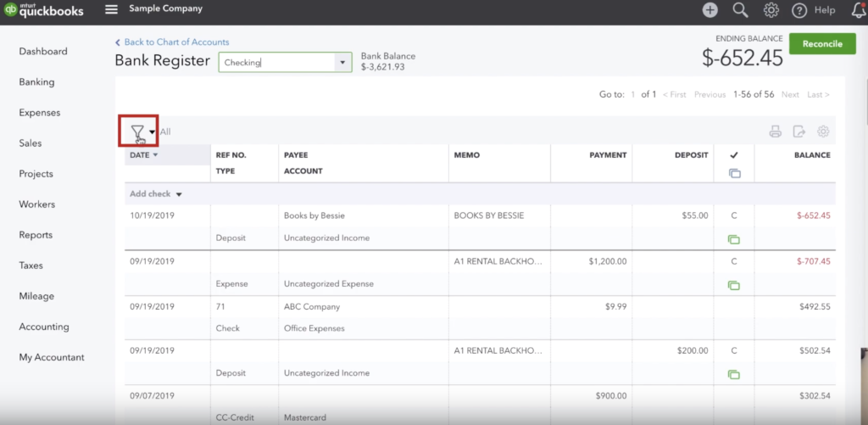
Task: Open Dashboard in sidebar
Action: pos(43,52)
